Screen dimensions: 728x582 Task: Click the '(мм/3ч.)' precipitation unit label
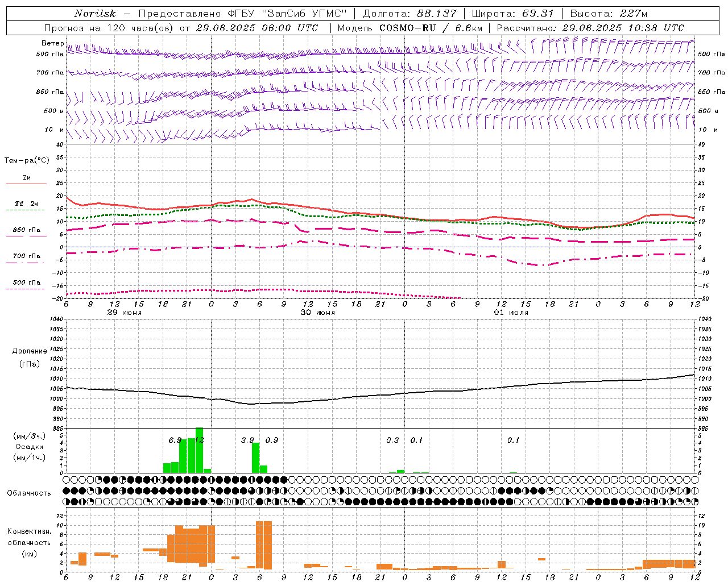[29, 436]
